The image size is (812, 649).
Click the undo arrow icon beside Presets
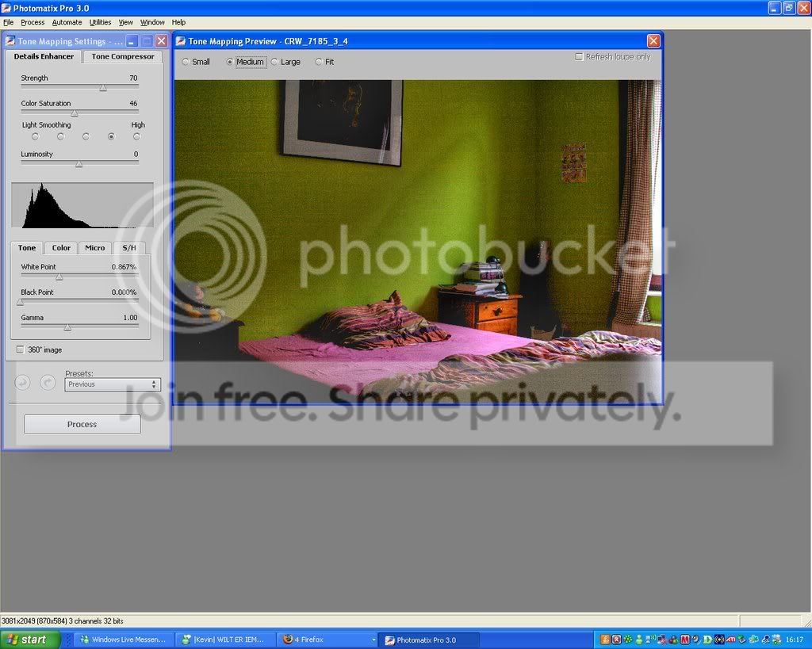[22, 383]
